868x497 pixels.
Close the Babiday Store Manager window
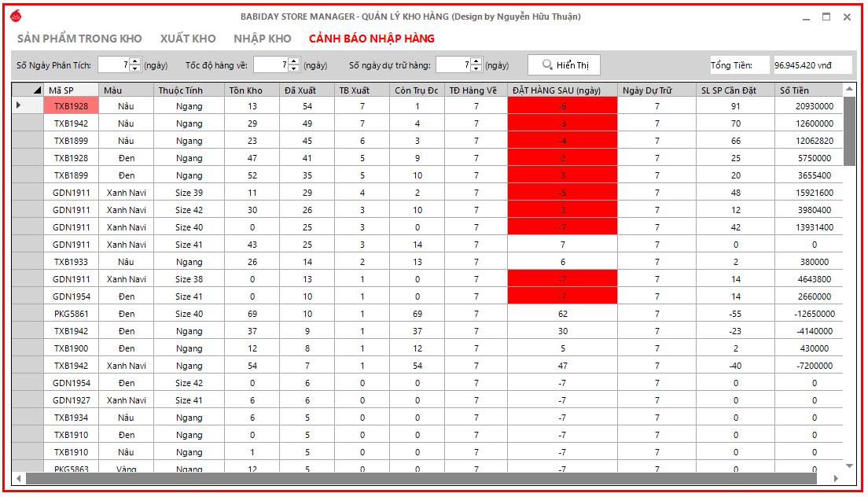(847, 17)
